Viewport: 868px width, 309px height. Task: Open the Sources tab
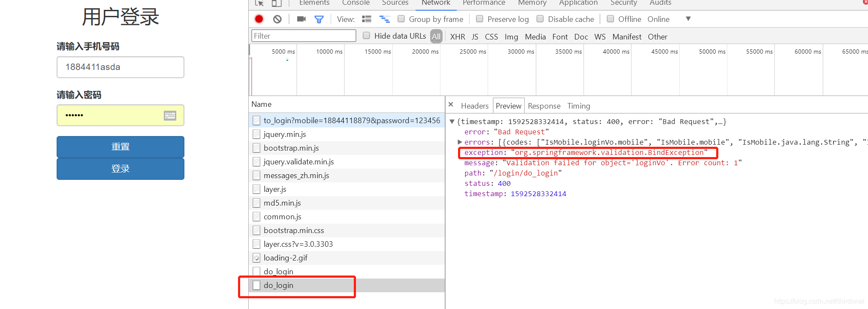tap(395, 3)
